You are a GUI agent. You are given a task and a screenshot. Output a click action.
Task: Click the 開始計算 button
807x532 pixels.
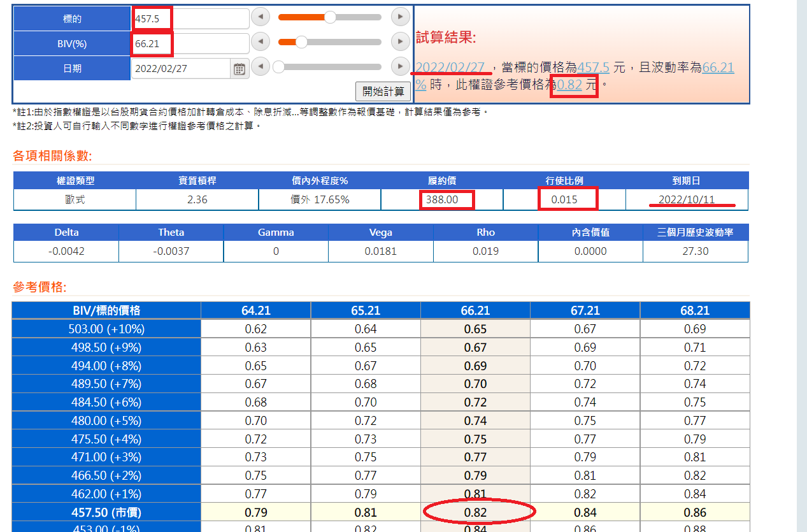click(x=383, y=91)
